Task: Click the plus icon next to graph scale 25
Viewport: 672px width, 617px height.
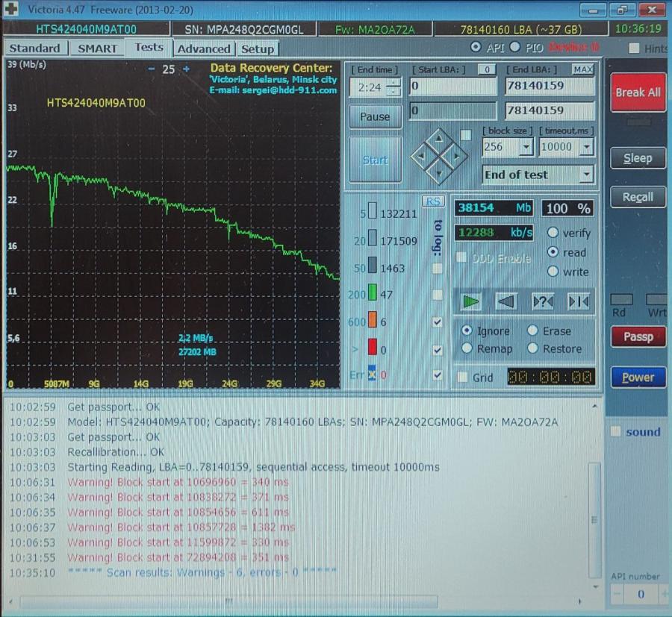Action: (x=187, y=69)
